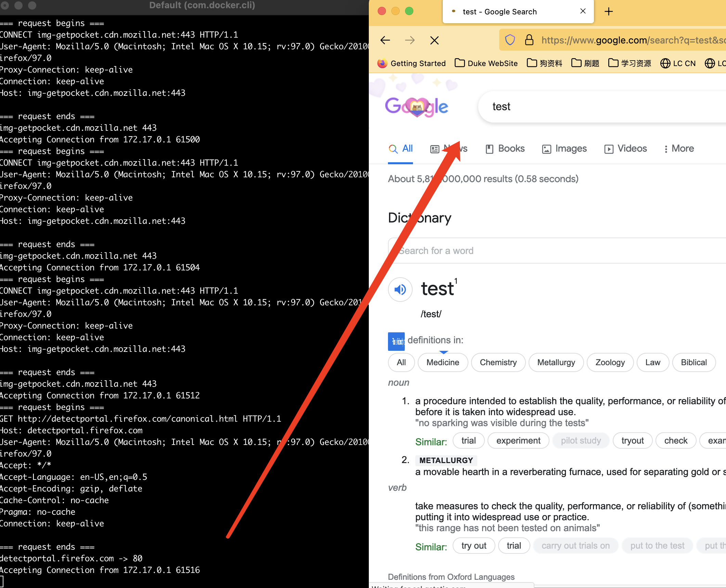Select the Medicine definition filter
Viewport: 726px width, 588px height.
point(442,362)
